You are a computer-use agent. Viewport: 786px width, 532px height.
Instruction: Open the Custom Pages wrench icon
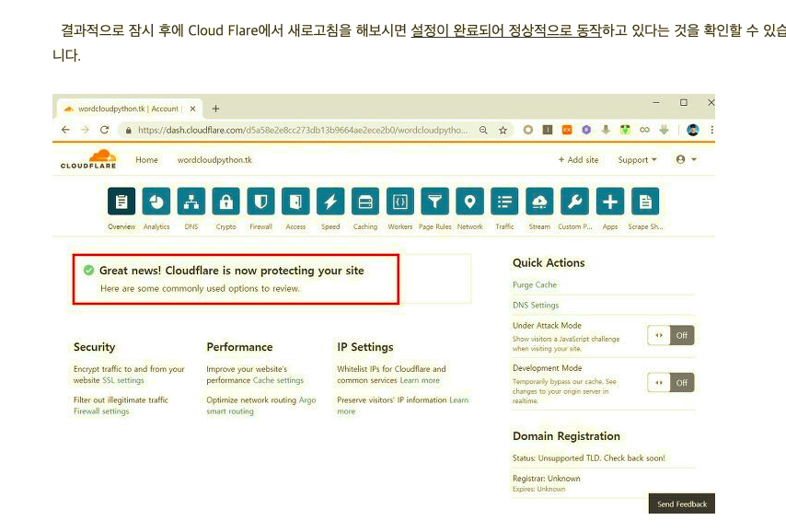point(574,202)
